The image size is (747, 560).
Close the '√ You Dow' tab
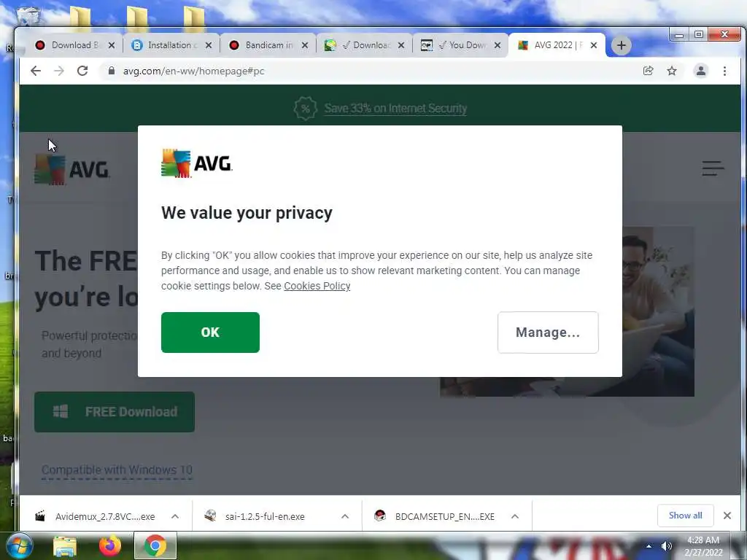[498, 45]
